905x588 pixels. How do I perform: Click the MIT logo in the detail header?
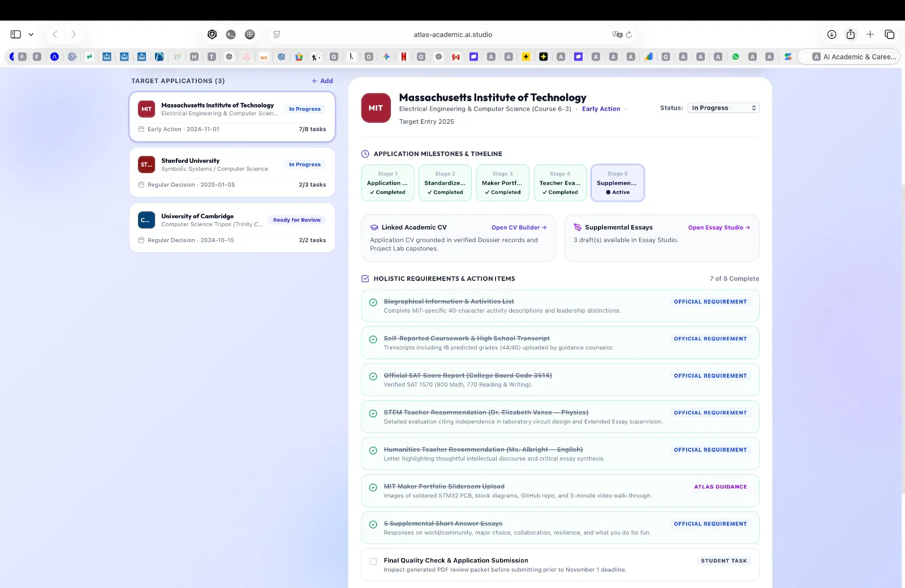376,108
